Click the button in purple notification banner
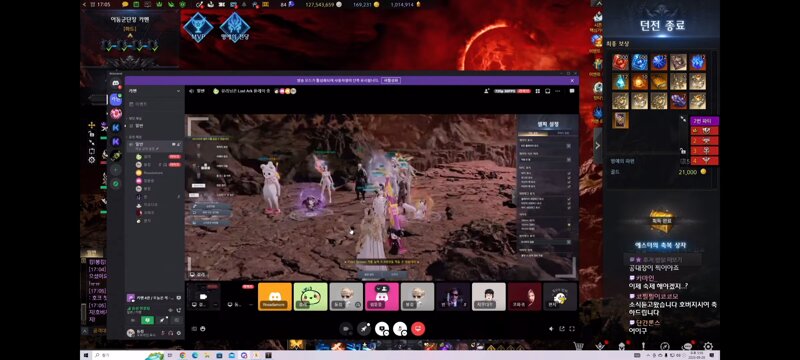The height and width of the screenshot is (360, 800). 391,81
